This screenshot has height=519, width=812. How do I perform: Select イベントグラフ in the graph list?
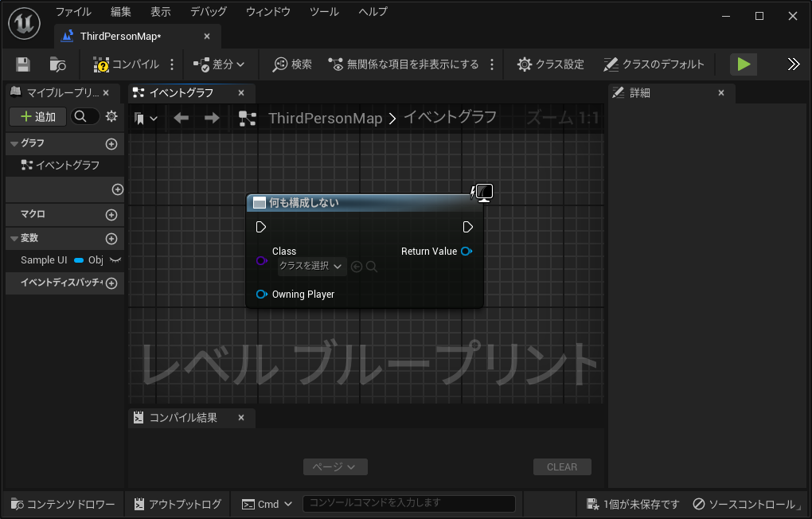[60, 166]
